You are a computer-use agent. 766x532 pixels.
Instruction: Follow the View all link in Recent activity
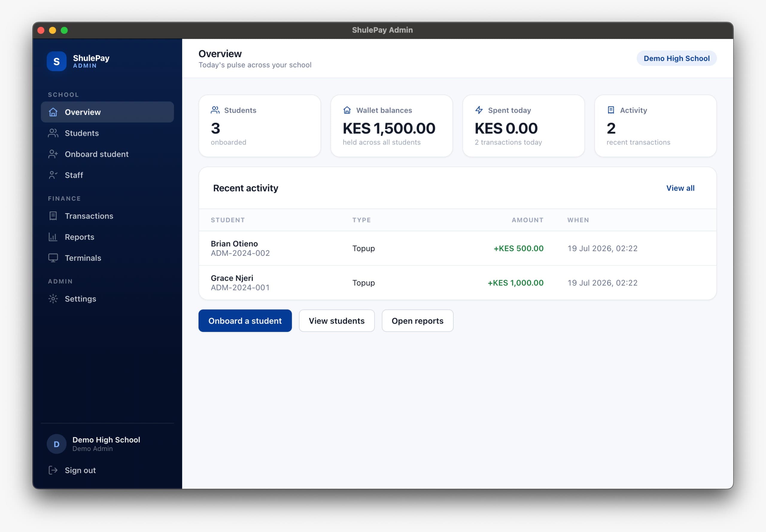[680, 188]
